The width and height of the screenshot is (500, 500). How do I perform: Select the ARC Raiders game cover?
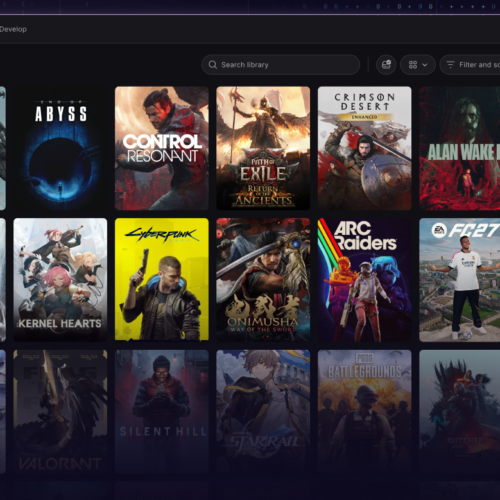coord(364,280)
